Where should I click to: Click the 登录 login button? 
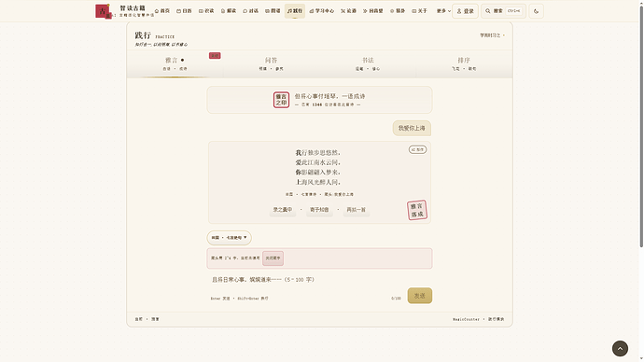click(x=466, y=11)
